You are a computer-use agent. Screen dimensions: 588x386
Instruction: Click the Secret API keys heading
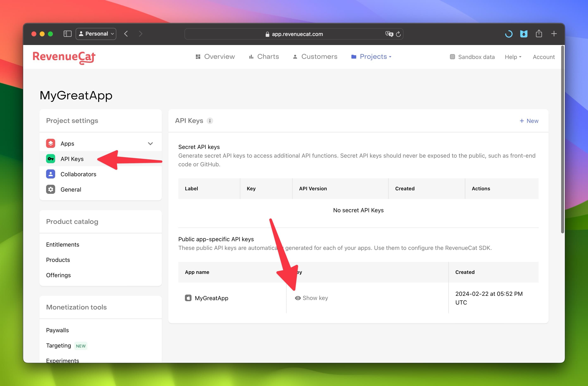199,147
